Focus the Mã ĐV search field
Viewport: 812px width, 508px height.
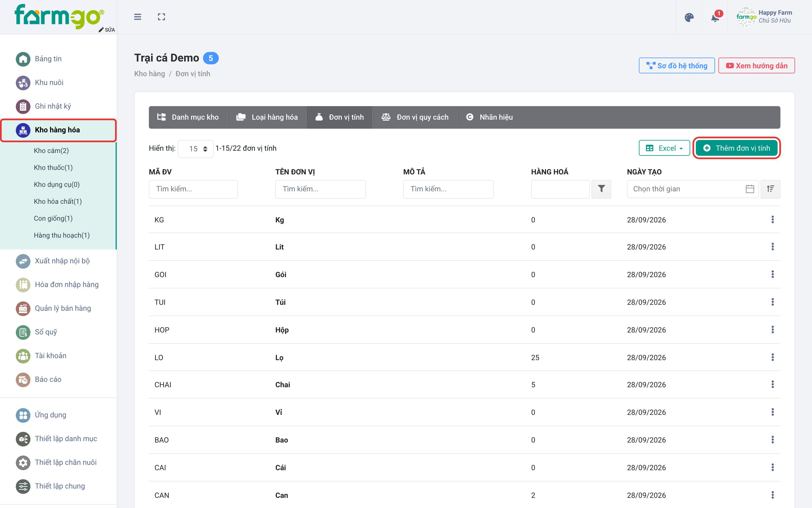(193, 189)
